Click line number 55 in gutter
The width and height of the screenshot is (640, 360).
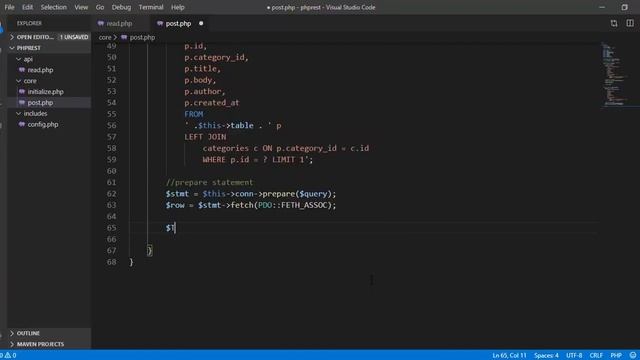tap(111, 114)
